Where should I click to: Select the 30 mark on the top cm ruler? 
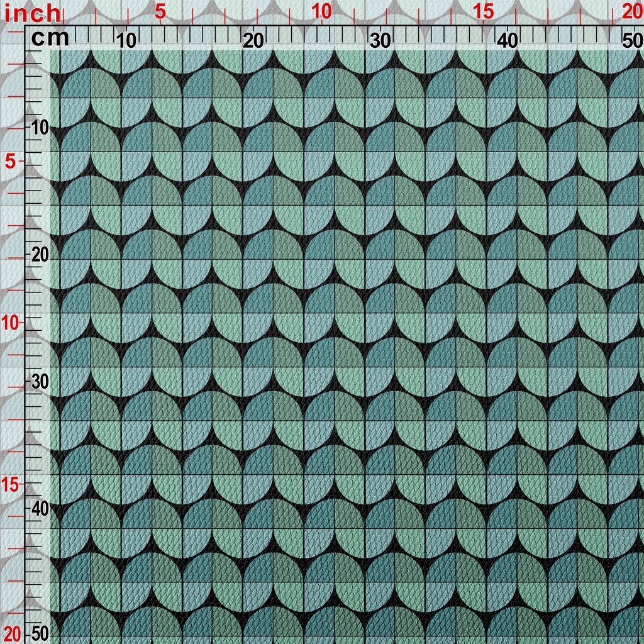[380, 41]
